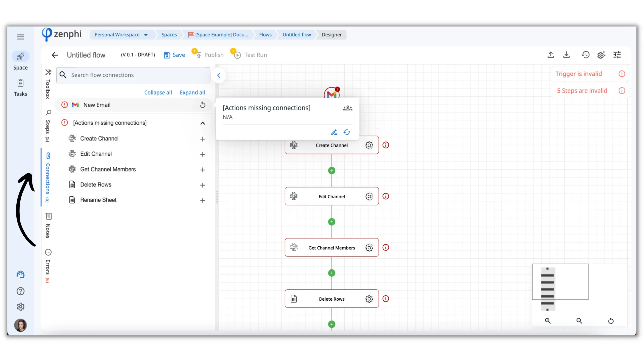Click the Save button
Screen dimensions: 644x362
[x=174, y=55]
